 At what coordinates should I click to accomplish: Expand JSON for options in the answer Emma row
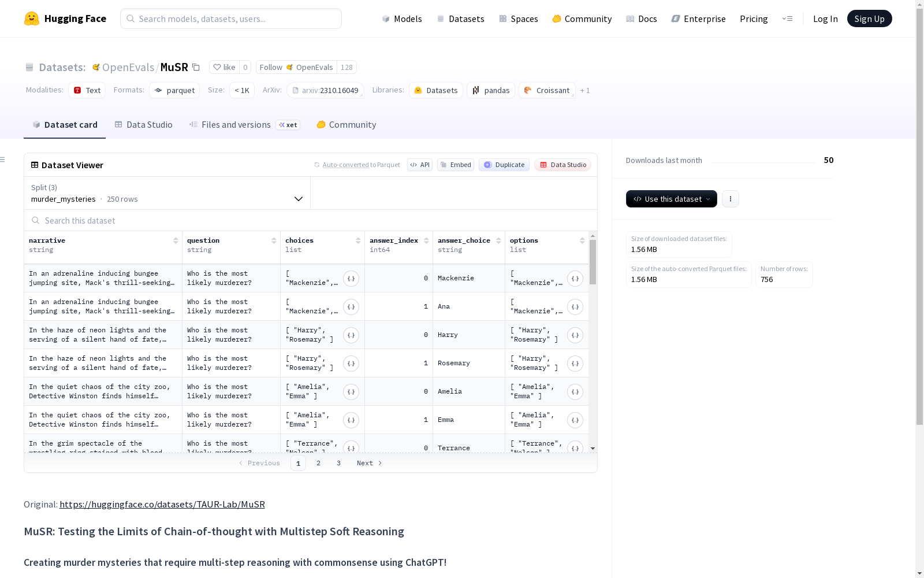(x=575, y=420)
